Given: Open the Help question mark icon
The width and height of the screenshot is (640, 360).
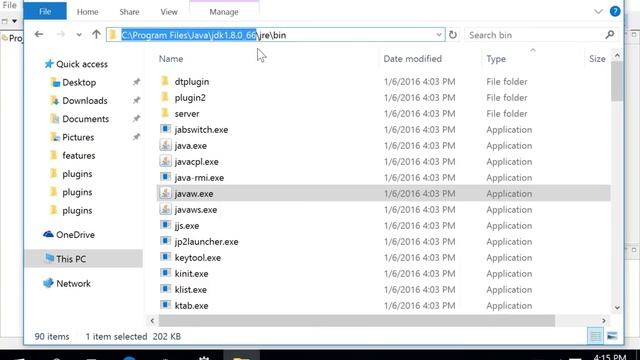Looking at the screenshot, I should [615, 11].
